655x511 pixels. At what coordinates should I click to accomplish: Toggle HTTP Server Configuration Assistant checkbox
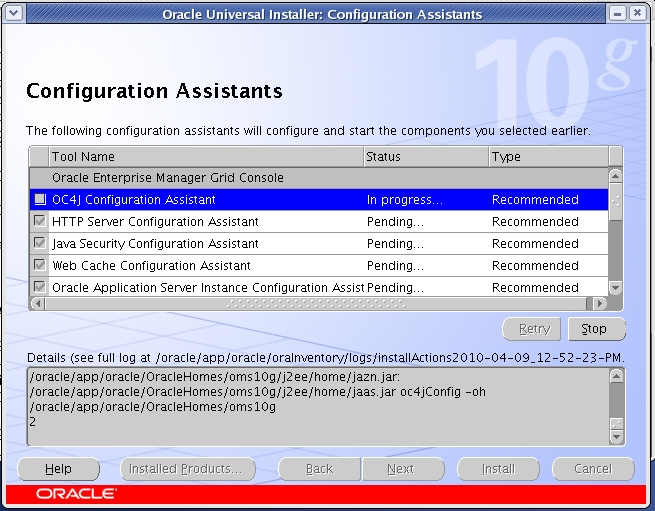point(40,221)
